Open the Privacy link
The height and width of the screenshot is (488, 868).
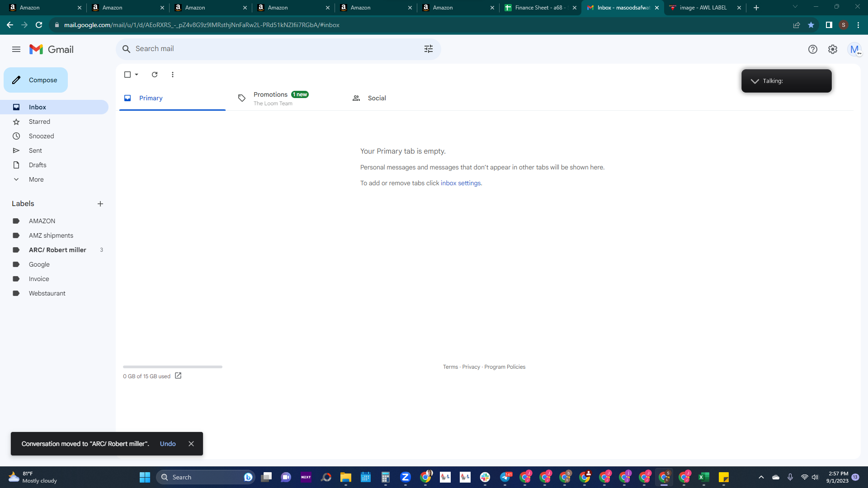tap(471, 367)
